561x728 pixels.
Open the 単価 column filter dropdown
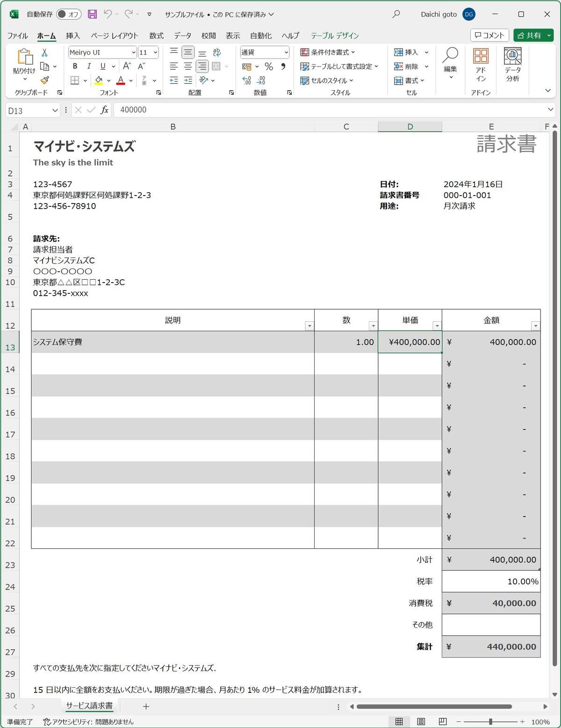click(437, 326)
